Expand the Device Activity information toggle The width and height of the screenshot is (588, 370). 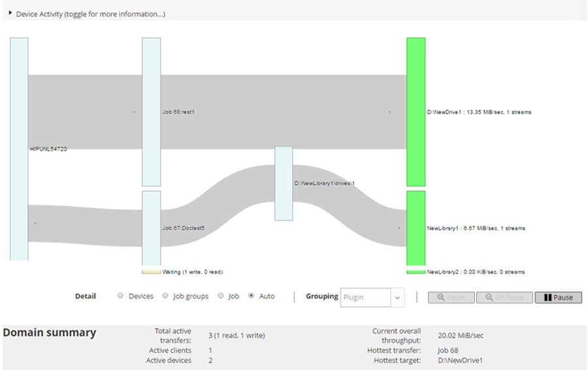(x=10, y=12)
